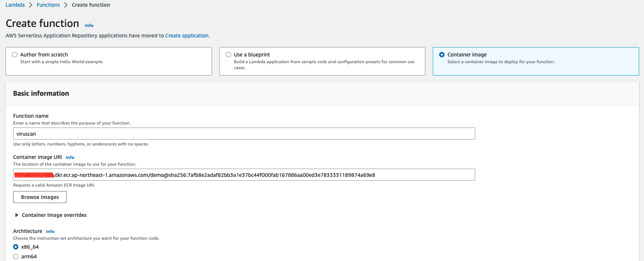Click the Function name label
This screenshot has height=261, width=644.
click(x=31, y=116)
